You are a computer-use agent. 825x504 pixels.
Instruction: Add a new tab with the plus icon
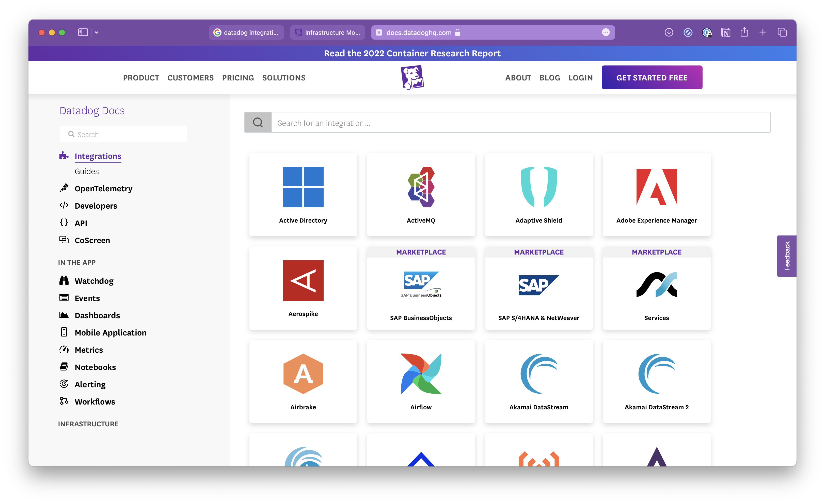point(763,32)
